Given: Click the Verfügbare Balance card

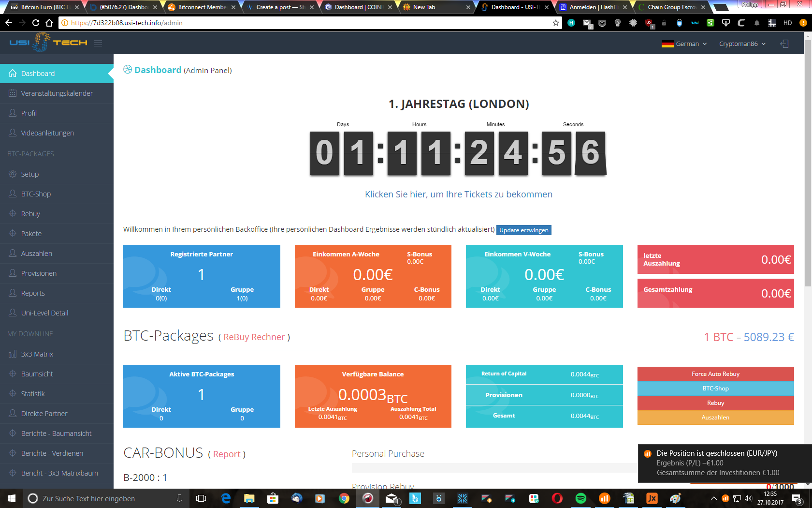Looking at the screenshot, I should tap(373, 396).
